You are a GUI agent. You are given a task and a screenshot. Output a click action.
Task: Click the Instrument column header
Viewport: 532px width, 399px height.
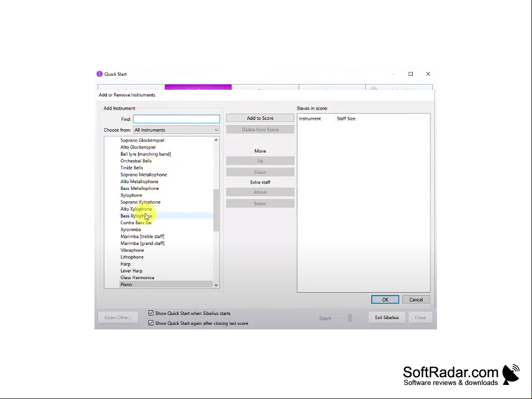(x=309, y=119)
